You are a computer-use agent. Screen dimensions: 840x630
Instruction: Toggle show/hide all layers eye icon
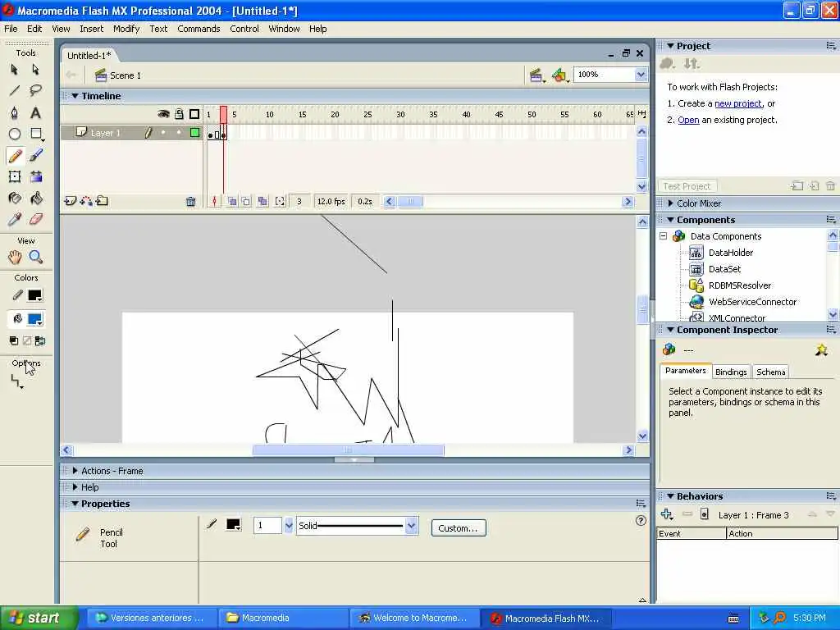(163, 113)
